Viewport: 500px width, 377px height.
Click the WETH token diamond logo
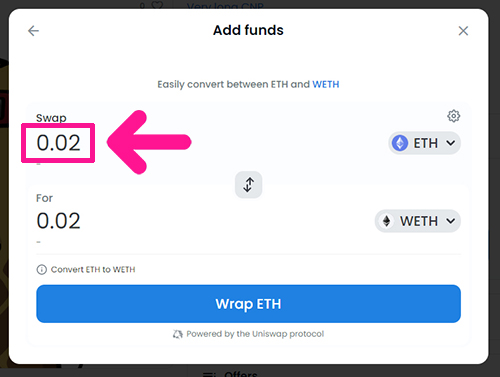386,221
